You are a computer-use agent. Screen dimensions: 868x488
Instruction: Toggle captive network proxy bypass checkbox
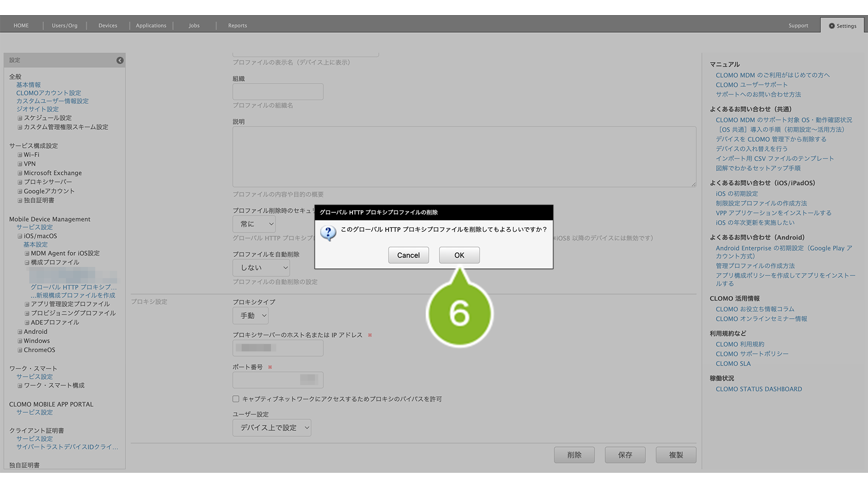tap(236, 399)
